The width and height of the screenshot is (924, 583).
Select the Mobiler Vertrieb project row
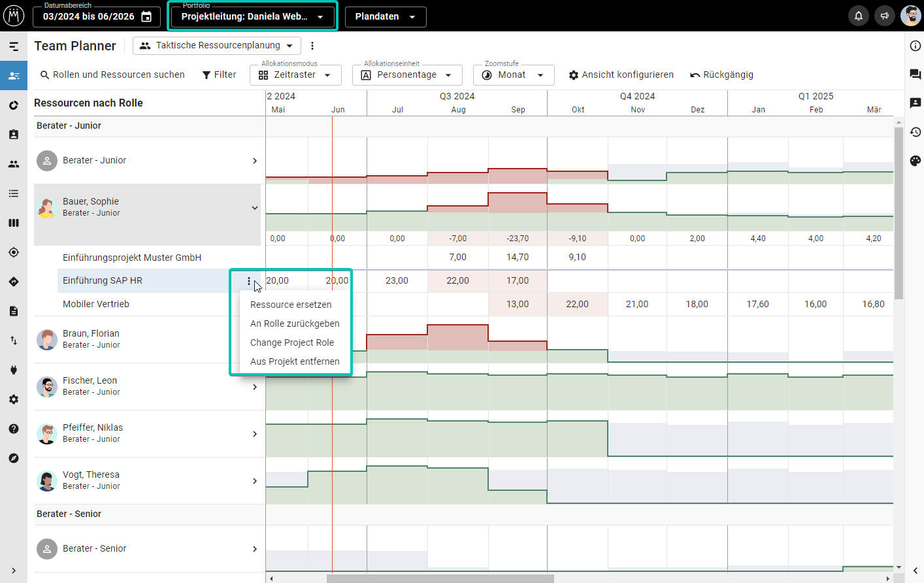96,304
